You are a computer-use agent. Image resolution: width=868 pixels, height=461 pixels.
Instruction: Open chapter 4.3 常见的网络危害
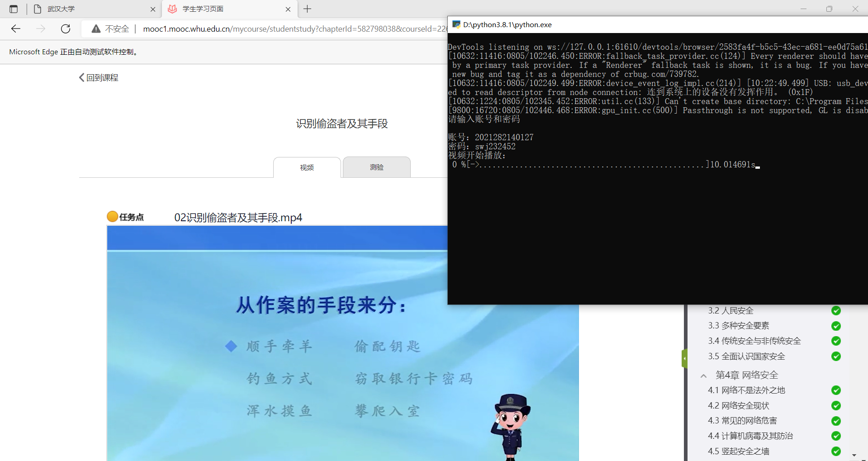click(742, 421)
